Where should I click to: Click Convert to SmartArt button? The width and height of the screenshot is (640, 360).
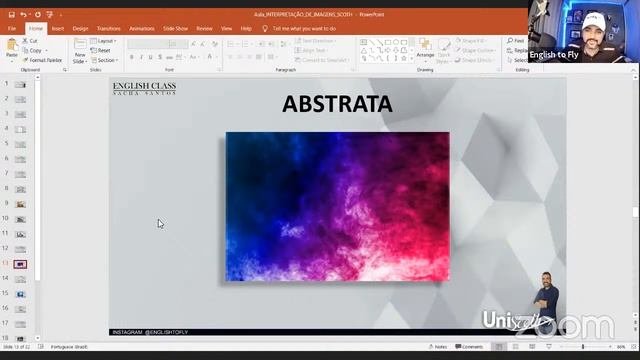coord(322,60)
